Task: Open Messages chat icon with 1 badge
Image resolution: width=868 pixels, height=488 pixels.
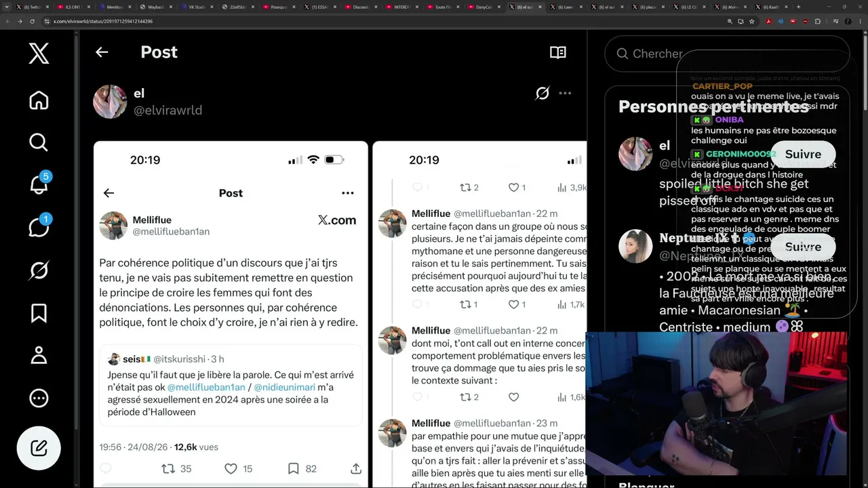Action: coord(39,227)
